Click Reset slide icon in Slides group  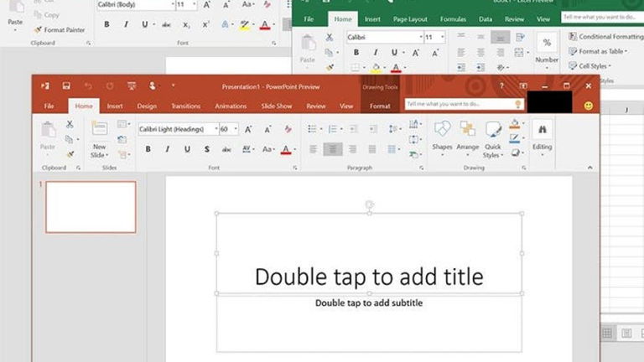click(122, 139)
